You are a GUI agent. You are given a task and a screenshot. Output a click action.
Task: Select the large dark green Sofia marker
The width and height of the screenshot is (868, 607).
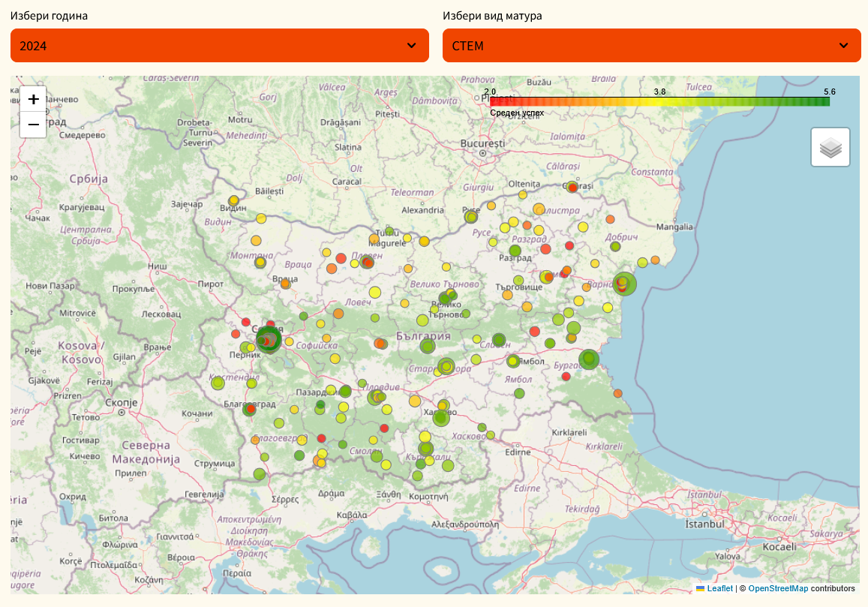point(269,339)
